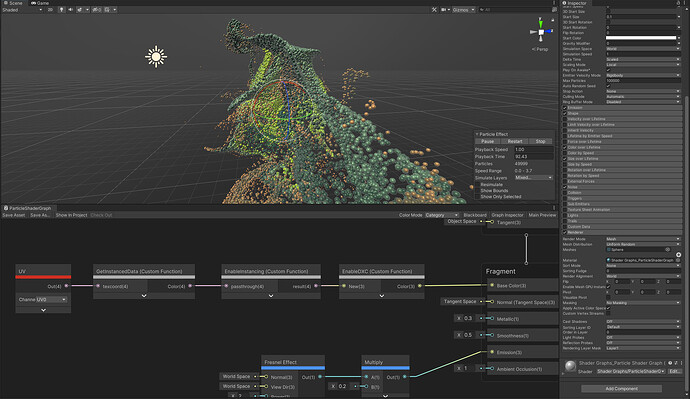Open material preset settings icon

pos(676,363)
